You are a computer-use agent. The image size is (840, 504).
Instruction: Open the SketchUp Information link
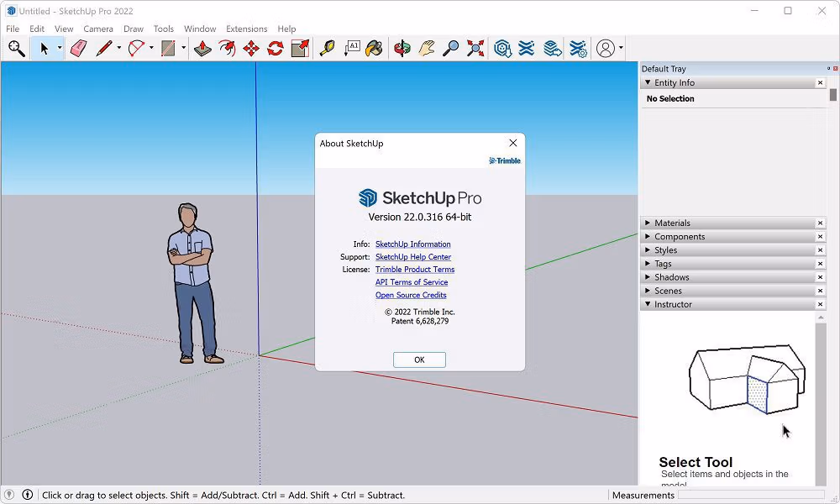tap(413, 244)
